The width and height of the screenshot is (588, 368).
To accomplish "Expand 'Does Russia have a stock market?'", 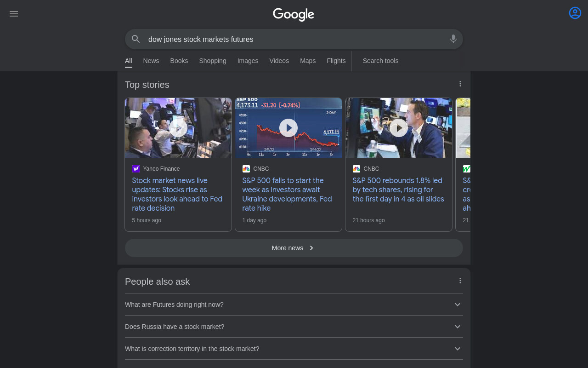I will point(294,327).
